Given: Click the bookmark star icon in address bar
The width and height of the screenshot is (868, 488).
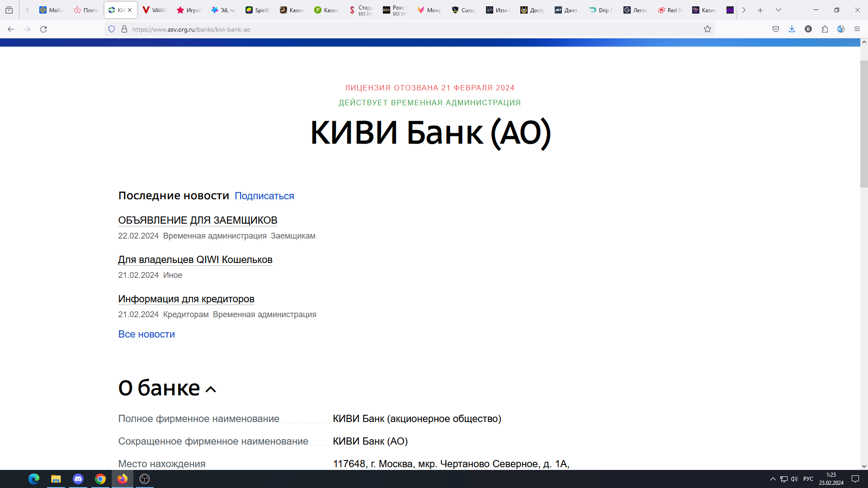Looking at the screenshot, I should coord(708,29).
